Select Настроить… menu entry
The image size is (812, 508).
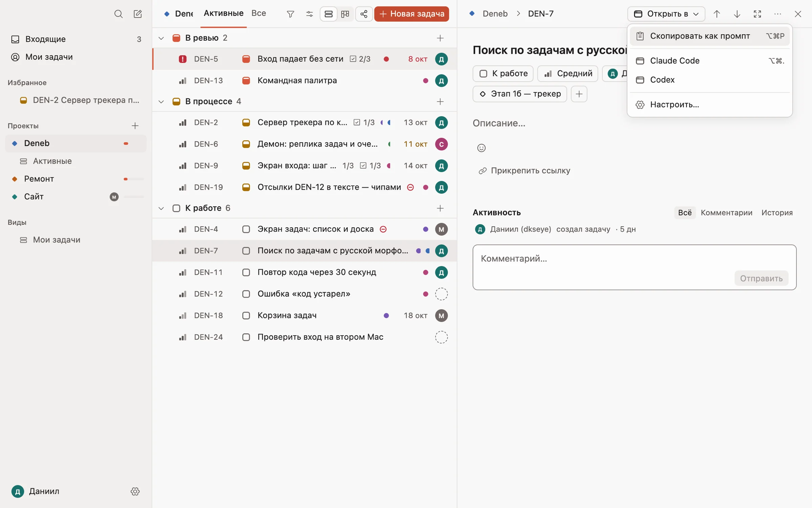pyautogui.click(x=709, y=105)
